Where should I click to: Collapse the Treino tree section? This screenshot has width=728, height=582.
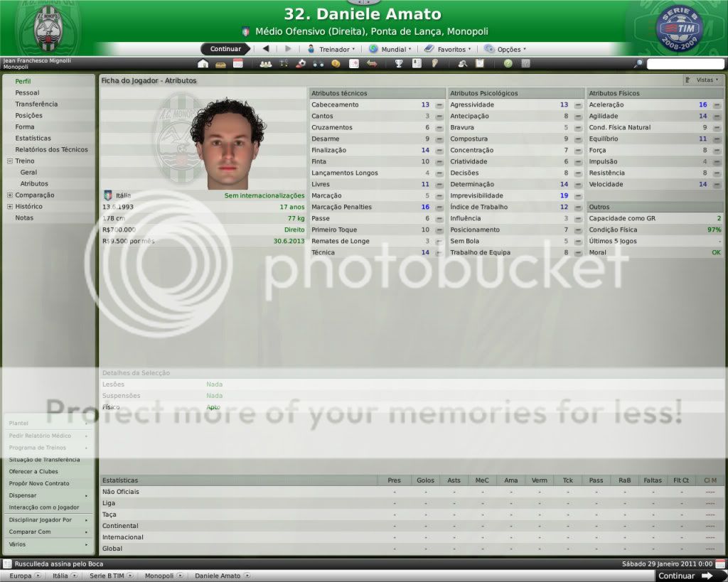[x=9, y=161]
